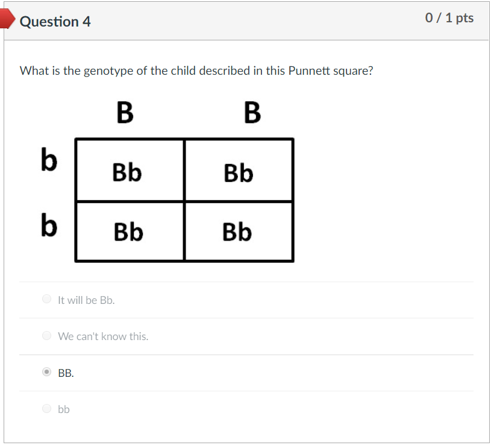The height and width of the screenshot is (448, 494).
Task: Click the top-right 'Bb' Punnett cell
Action: (239, 174)
